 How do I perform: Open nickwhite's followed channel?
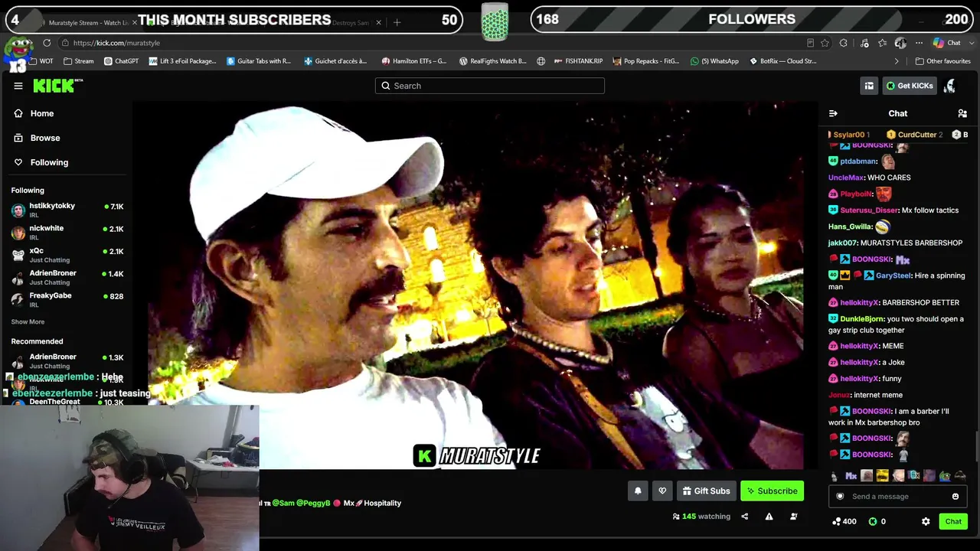tap(67, 232)
